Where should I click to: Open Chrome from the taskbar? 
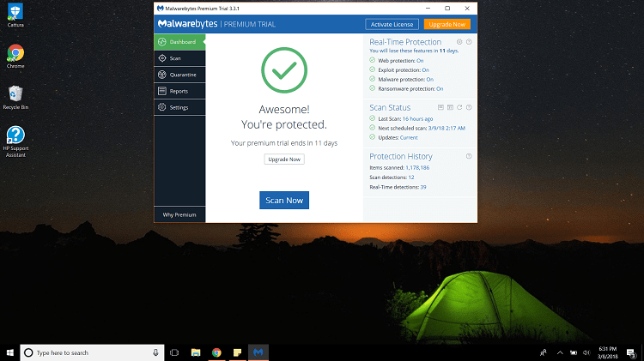tap(216, 352)
